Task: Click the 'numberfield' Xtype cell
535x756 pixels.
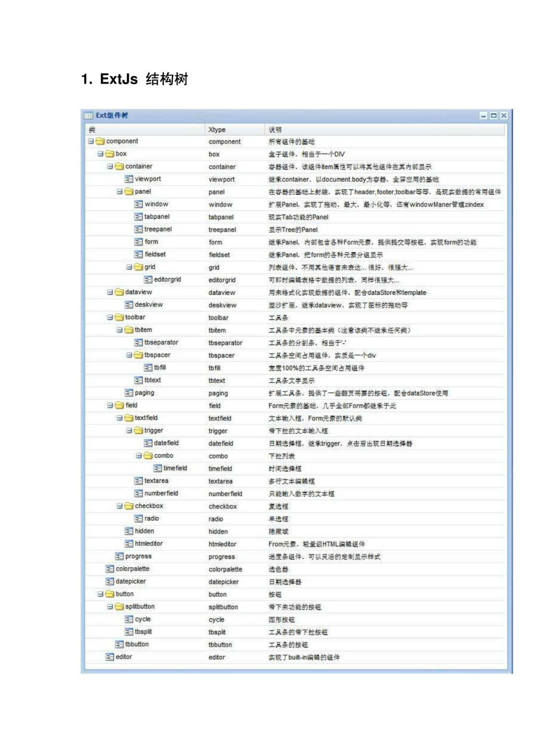Action: point(225,494)
